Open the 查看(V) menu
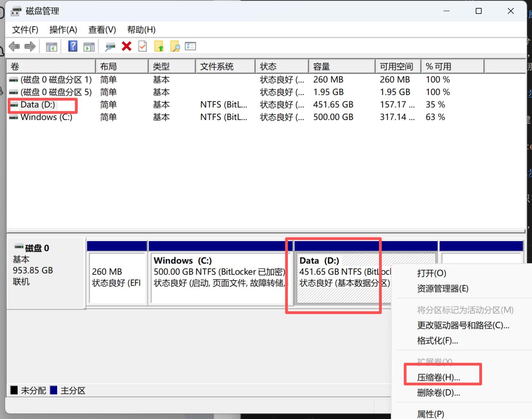 pos(102,30)
